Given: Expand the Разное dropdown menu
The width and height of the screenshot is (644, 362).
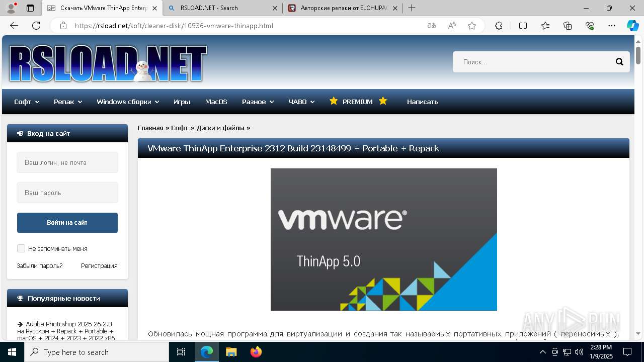Looking at the screenshot, I should click(x=258, y=102).
